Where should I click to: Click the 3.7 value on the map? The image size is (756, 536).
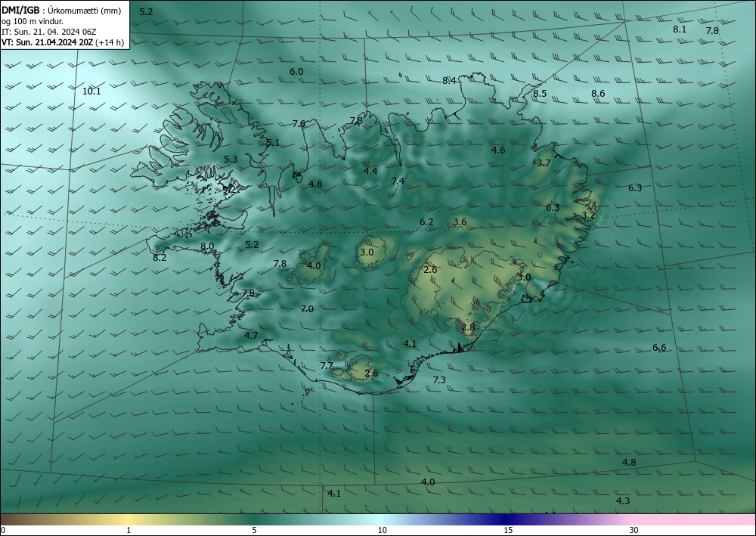click(544, 163)
